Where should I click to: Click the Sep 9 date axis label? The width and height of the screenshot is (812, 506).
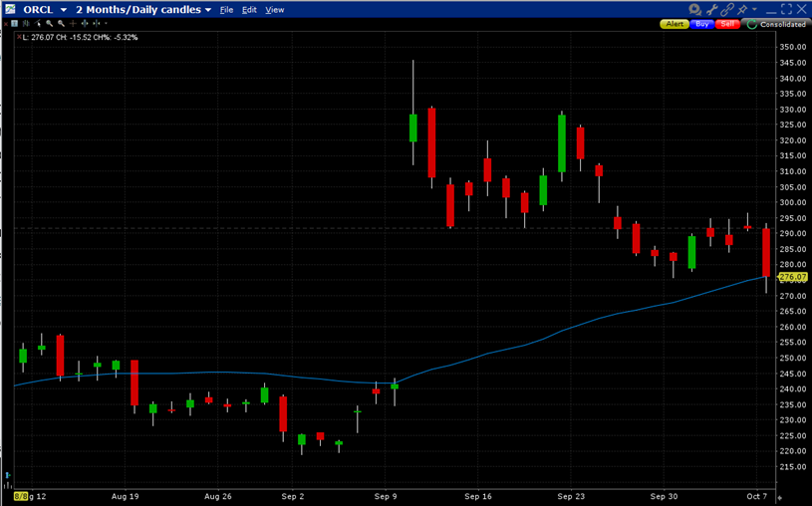[x=386, y=496]
